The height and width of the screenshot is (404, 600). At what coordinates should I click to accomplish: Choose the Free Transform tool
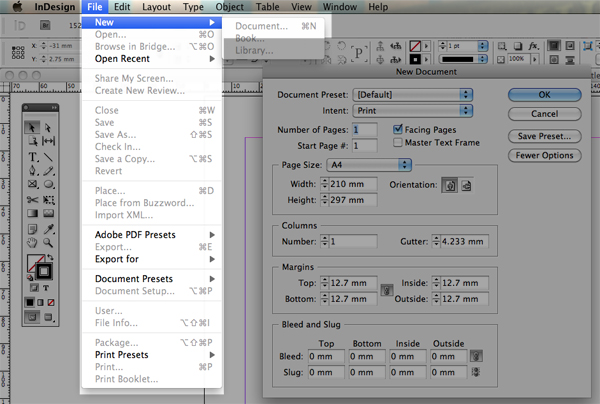click(48, 200)
